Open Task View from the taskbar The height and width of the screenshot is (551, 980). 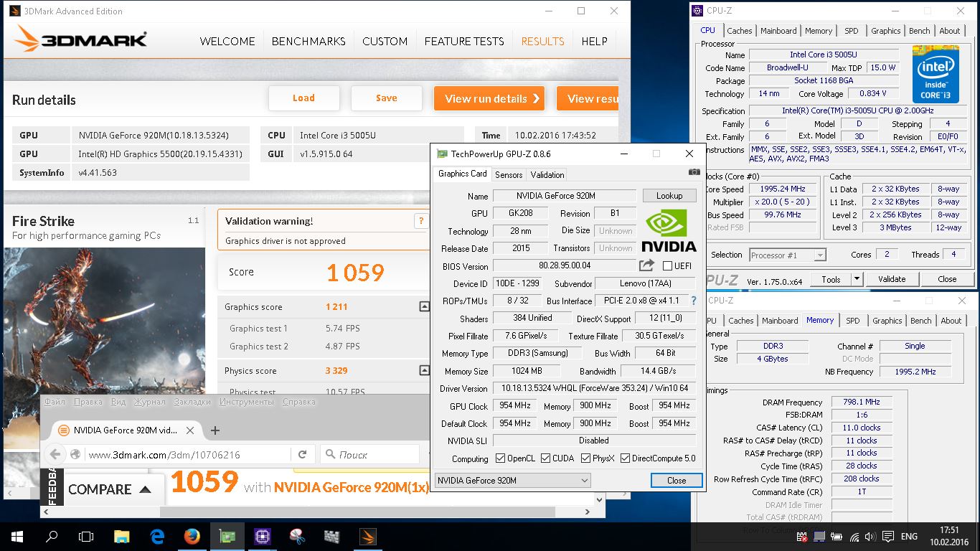pos(86,536)
